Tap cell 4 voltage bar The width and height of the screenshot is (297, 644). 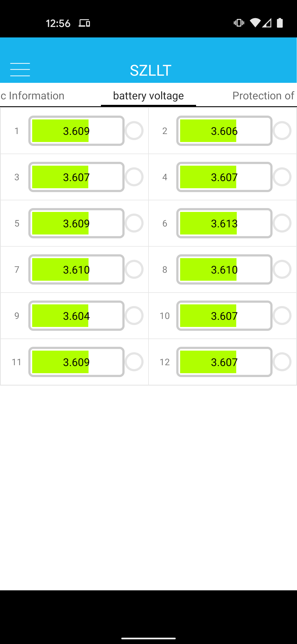[224, 177]
